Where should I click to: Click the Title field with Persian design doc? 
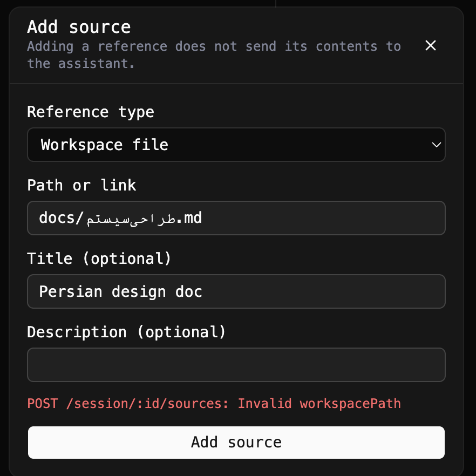click(x=236, y=291)
